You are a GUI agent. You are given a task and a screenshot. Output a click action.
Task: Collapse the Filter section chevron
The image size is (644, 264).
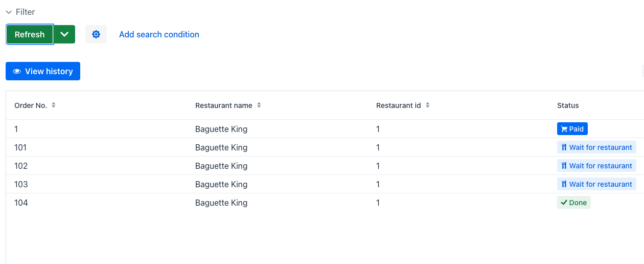pos(9,12)
